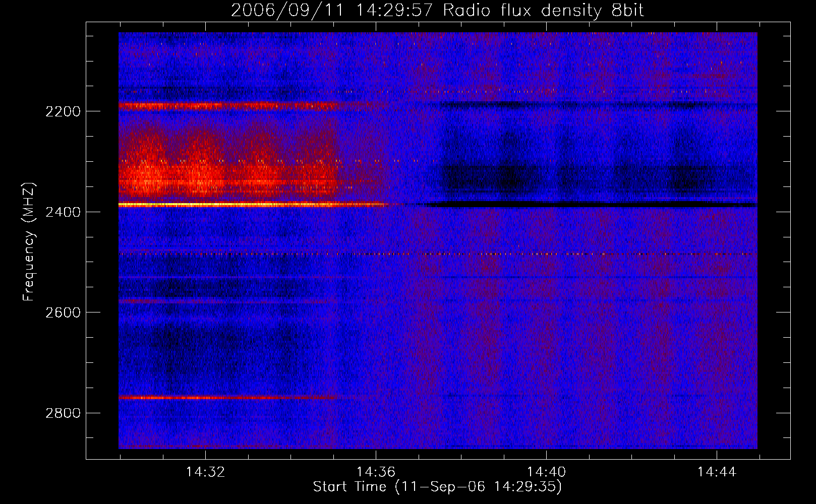Click the 2800 frequency tick label
Viewport: 816px width, 504px height.
tap(63, 413)
